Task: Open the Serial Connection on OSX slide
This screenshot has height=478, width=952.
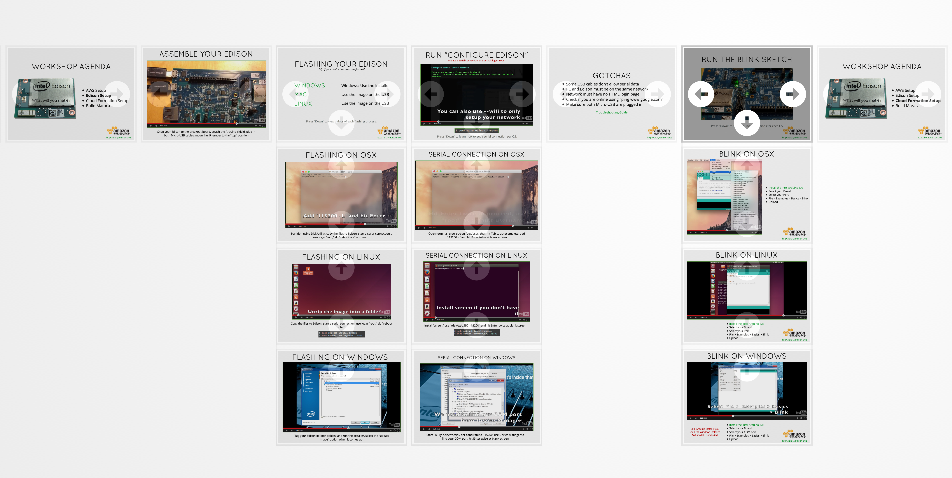Action: point(477,194)
